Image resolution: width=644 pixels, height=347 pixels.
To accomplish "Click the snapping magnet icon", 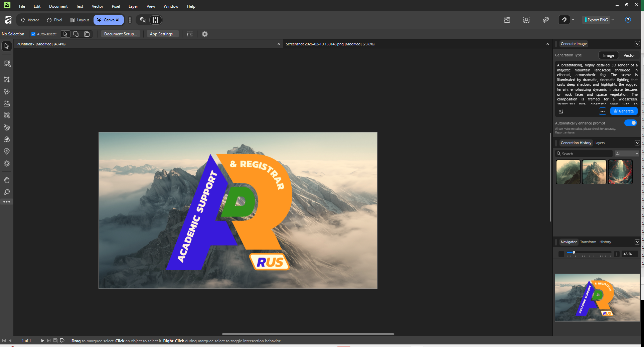I will tap(564, 20).
